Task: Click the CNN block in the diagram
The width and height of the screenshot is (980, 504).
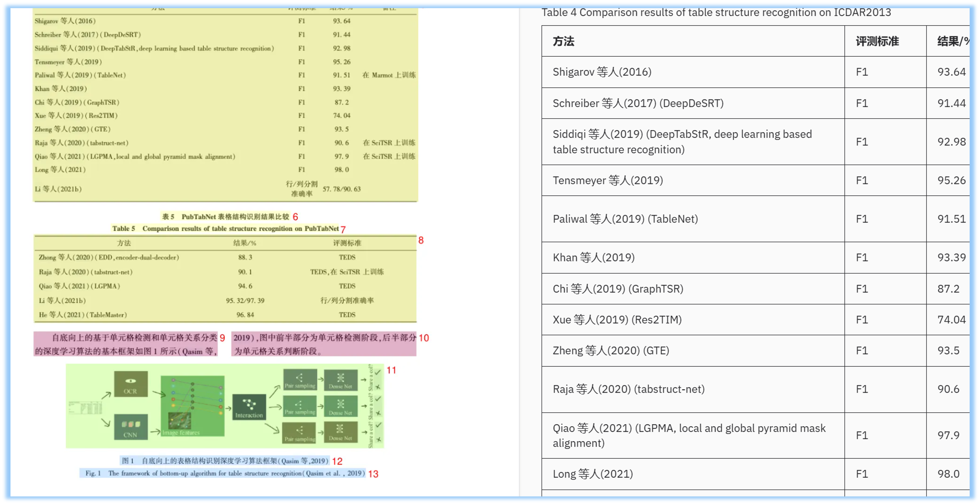Action: click(x=131, y=427)
